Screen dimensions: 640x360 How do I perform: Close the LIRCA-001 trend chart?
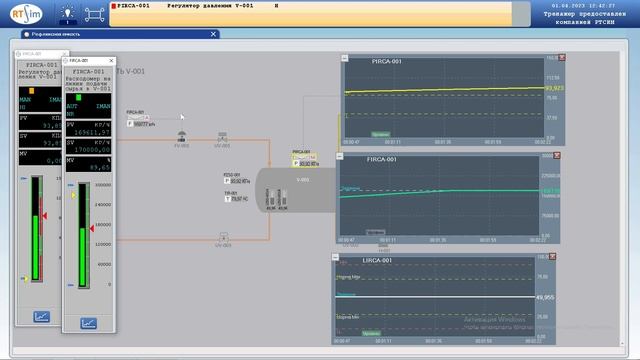552,256
